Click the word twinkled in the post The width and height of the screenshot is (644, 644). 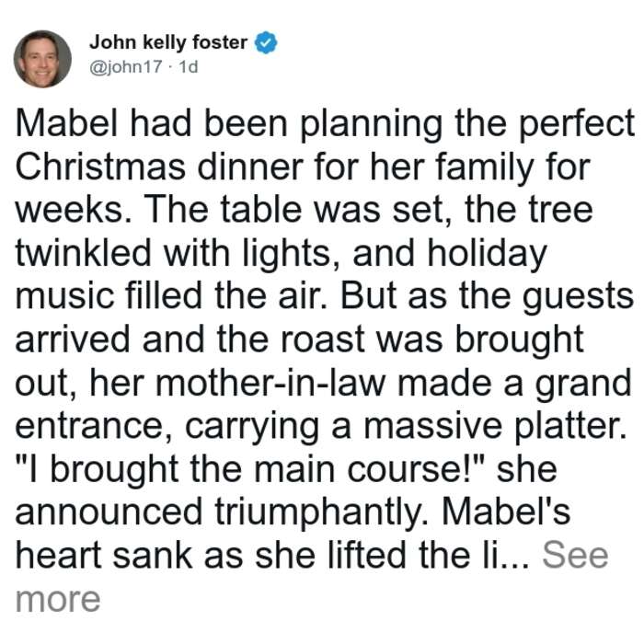[84, 253]
